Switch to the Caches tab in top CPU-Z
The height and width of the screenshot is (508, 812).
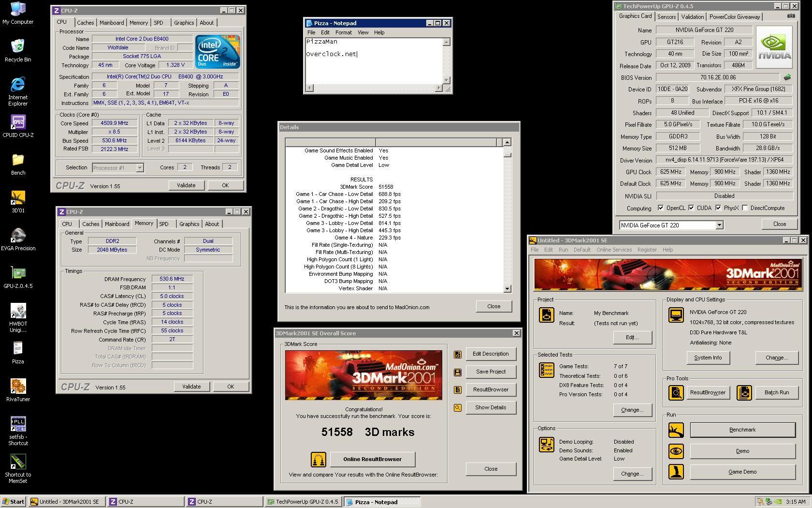click(85, 23)
